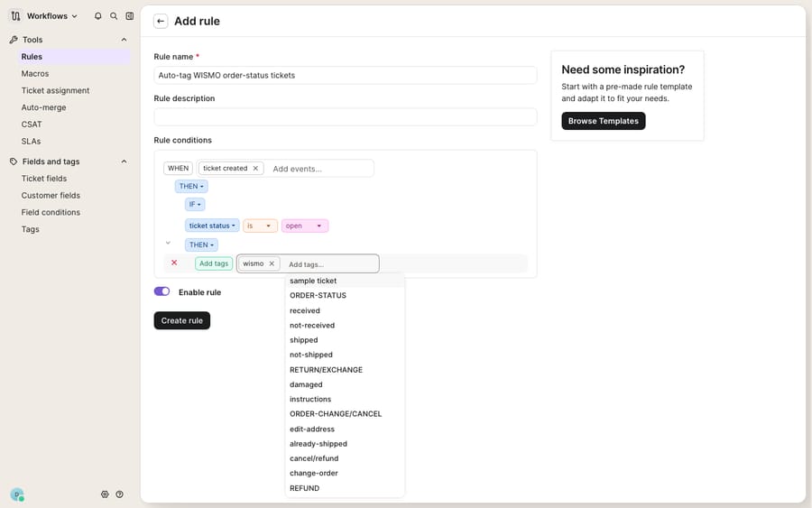Select the 'sample ticket' tag option
812x508 pixels.
pos(345,281)
